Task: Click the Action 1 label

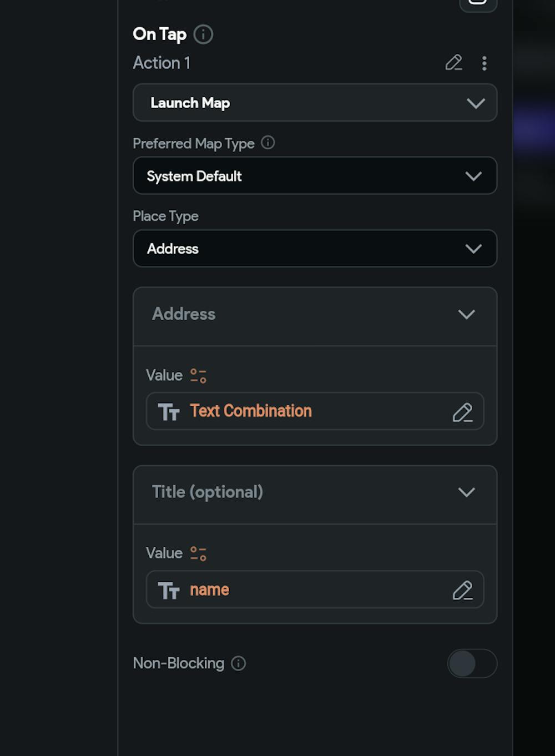Action: click(x=162, y=63)
